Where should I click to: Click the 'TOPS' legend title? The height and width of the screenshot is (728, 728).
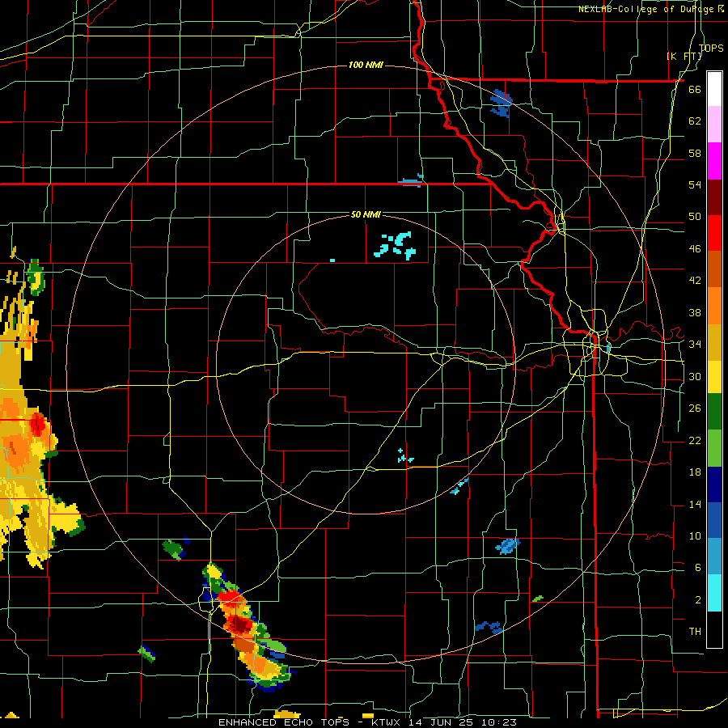(x=711, y=48)
